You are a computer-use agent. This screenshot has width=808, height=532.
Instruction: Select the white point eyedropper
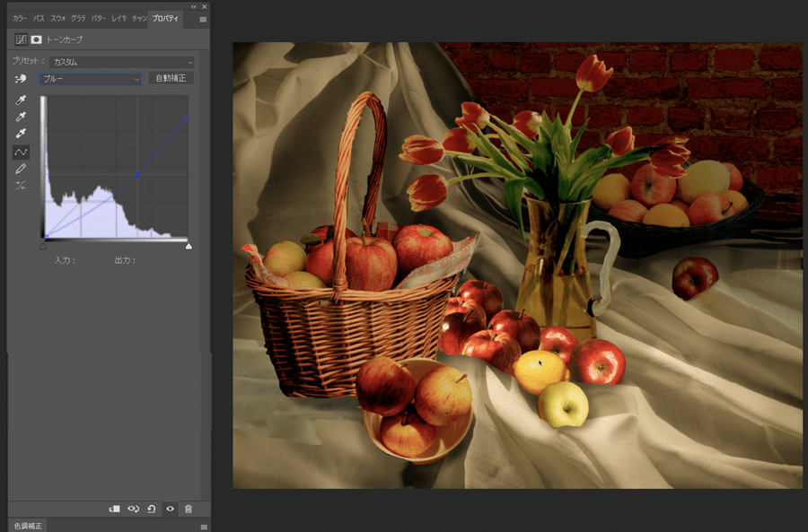click(21, 134)
